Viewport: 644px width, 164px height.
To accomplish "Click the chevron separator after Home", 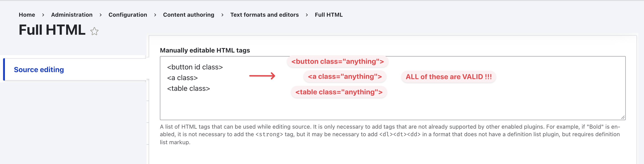I will (43, 15).
